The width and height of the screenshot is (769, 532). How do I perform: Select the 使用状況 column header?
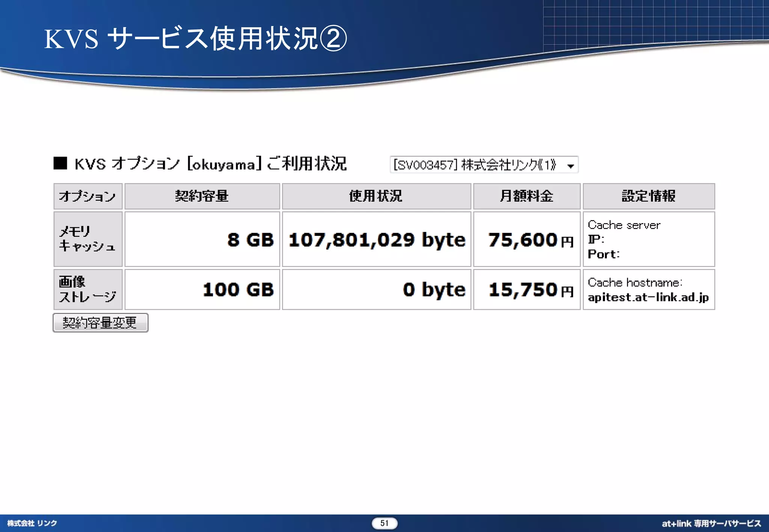tap(376, 196)
